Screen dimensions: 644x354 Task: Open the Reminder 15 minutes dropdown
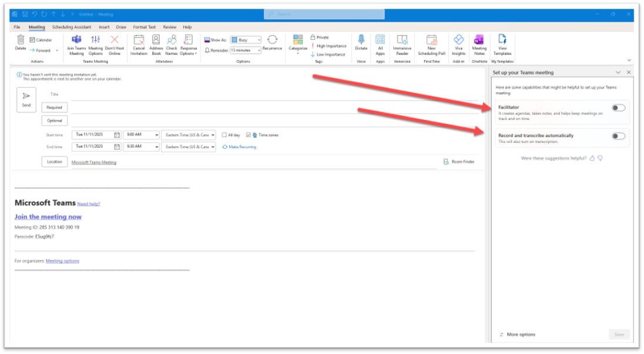coord(259,50)
